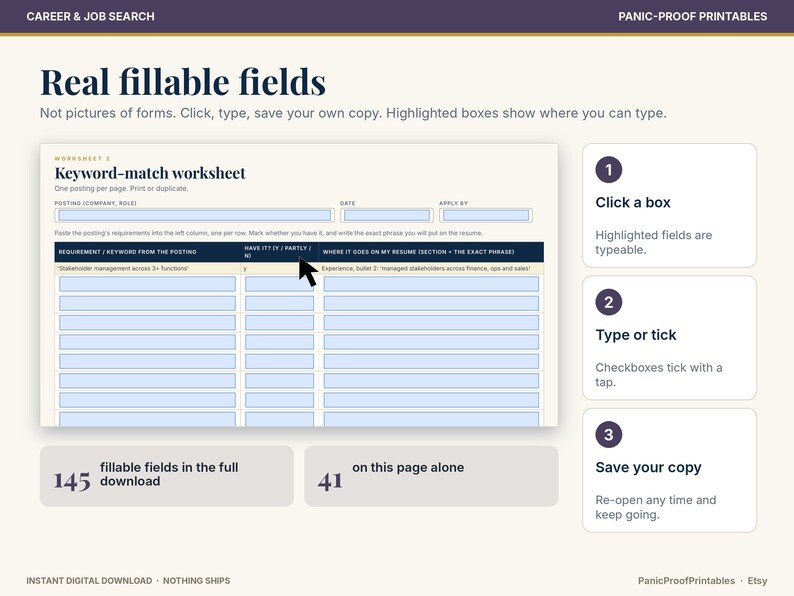
Task: Click 'Re-open any time and keep going.' description
Action: pyautogui.click(x=656, y=507)
